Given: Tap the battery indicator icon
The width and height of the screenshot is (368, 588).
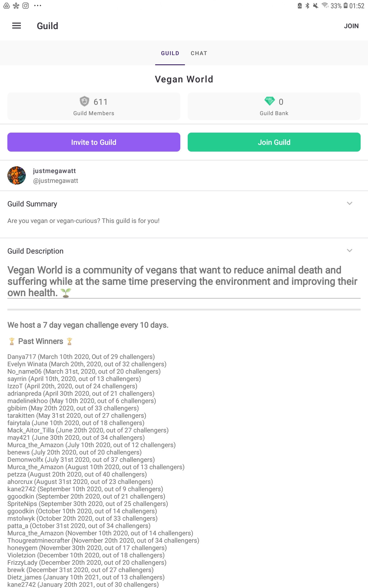Looking at the screenshot, I should (346, 6).
